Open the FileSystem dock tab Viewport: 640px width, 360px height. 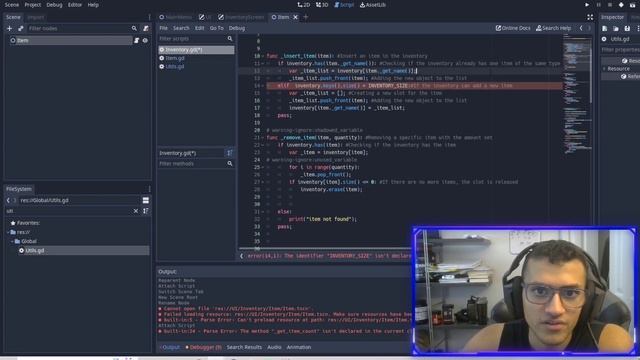pyautogui.click(x=19, y=189)
